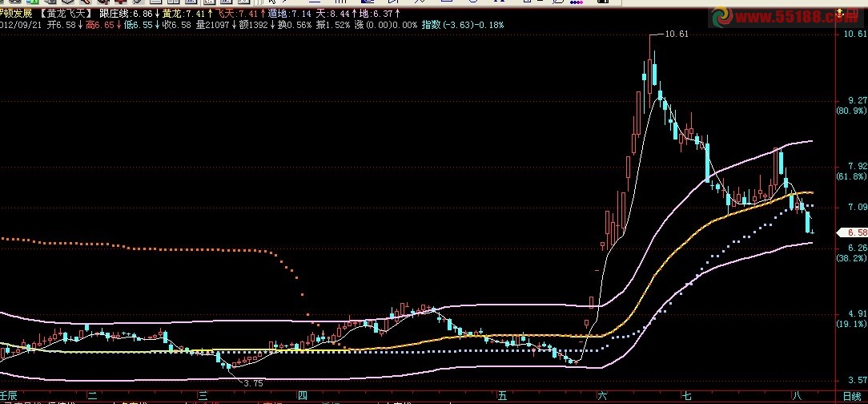Click the 7.92 price axis label
The height and width of the screenshot is (404, 868).
[858, 166]
